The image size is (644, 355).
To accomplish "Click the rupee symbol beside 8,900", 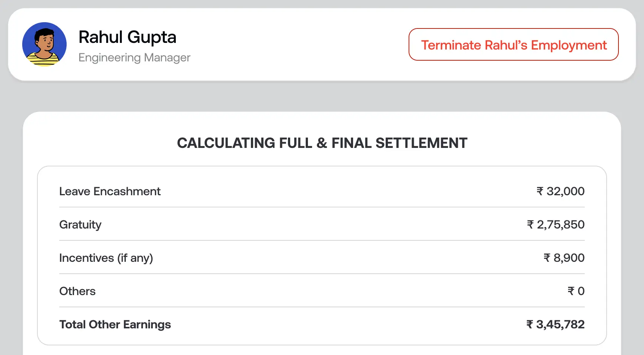I will click(x=547, y=258).
